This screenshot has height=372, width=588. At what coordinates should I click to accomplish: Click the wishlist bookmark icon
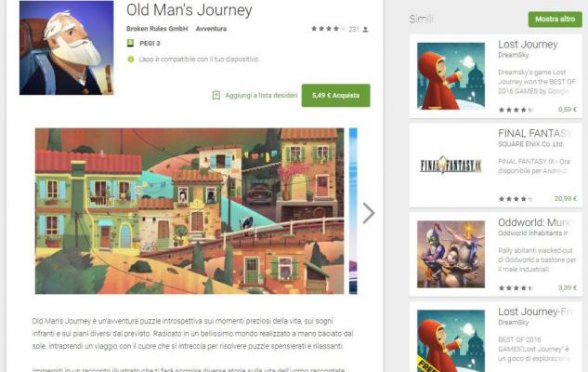[x=216, y=96]
